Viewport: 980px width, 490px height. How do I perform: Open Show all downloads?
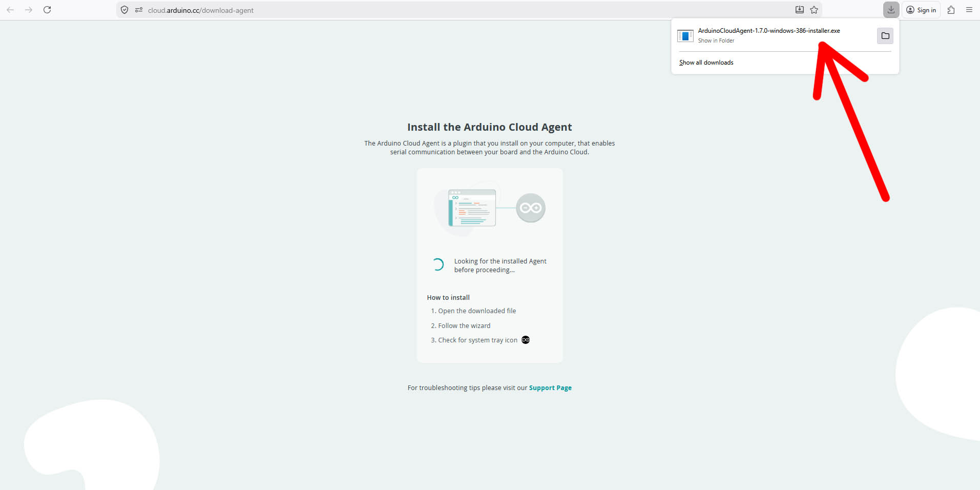(706, 63)
